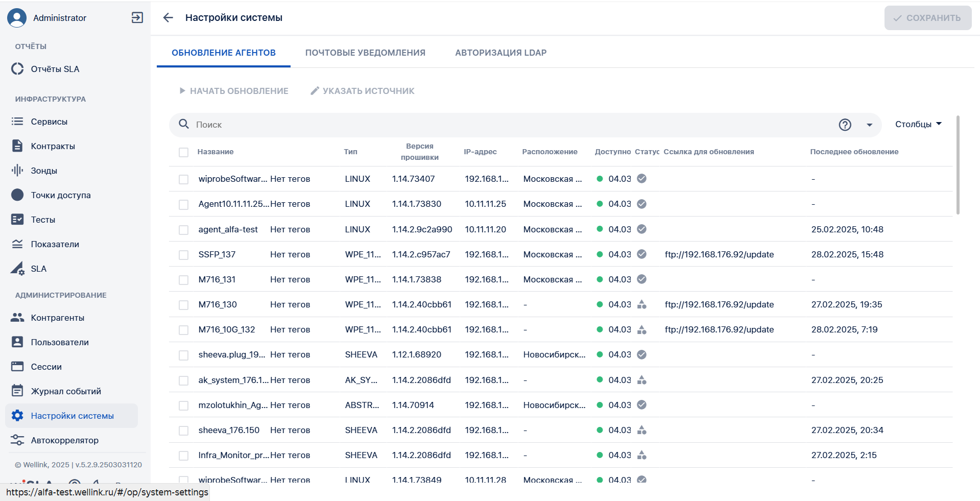The height and width of the screenshot is (501, 980).
Task: Click Название column header
Action: (x=216, y=152)
